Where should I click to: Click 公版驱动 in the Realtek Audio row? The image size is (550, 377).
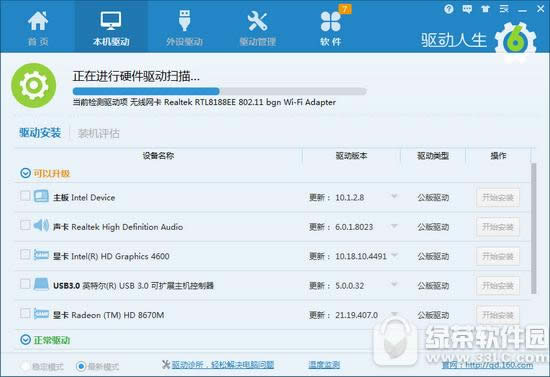(x=433, y=227)
